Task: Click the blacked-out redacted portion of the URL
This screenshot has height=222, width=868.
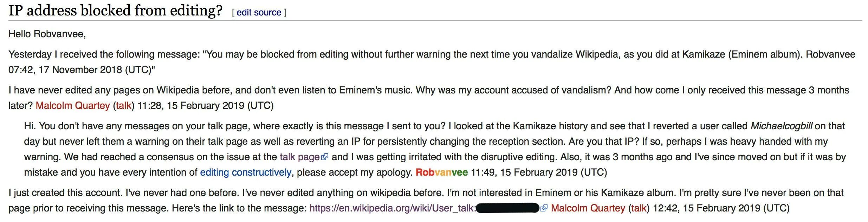Action: 507,208
